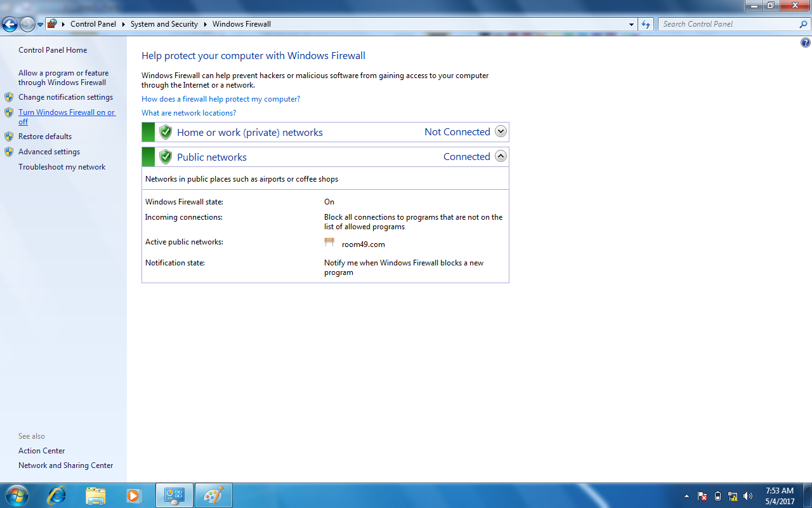Open Allow a program or feature link
Image resolution: width=812 pixels, height=508 pixels.
point(63,77)
